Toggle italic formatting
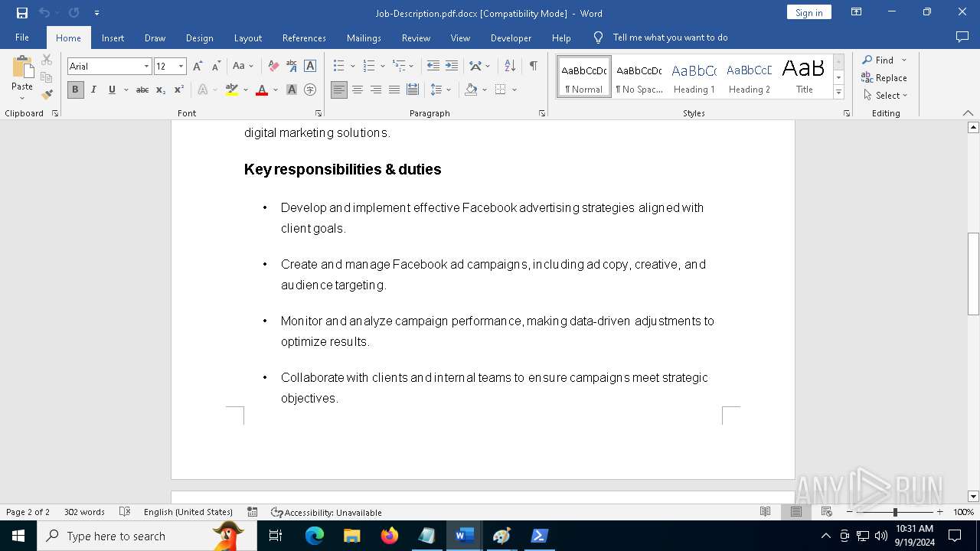Screen dimensions: 980x551 (93, 90)
